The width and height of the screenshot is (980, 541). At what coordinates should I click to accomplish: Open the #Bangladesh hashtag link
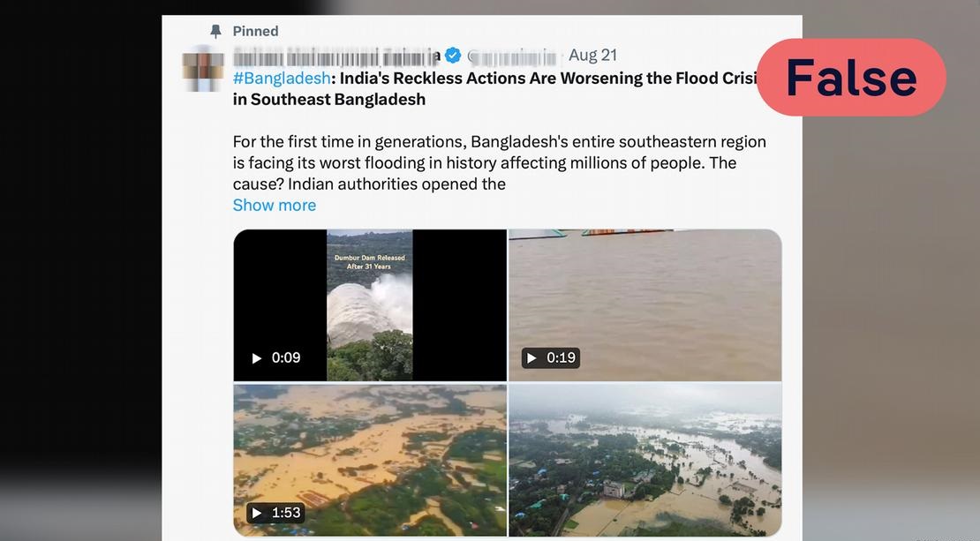[x=281, y=78]
